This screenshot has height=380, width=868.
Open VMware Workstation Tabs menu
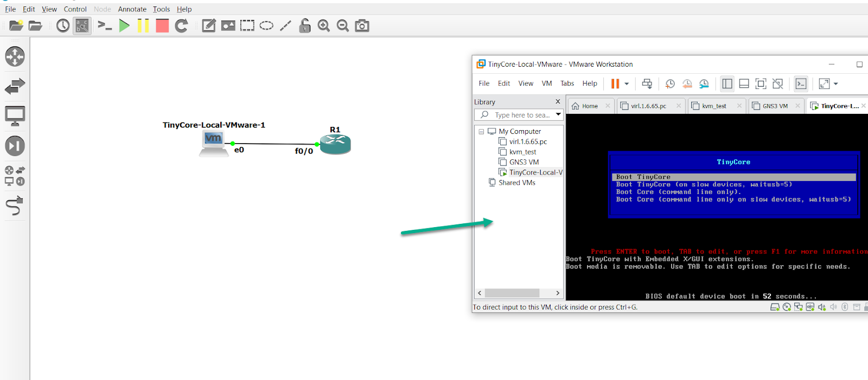pos(567,83)
